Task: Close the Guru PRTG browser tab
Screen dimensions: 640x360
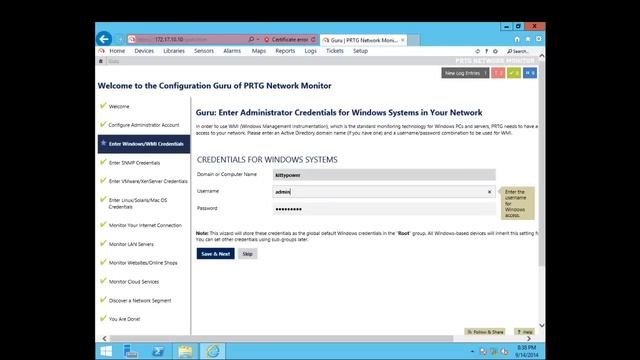Action: click(402, 40)
